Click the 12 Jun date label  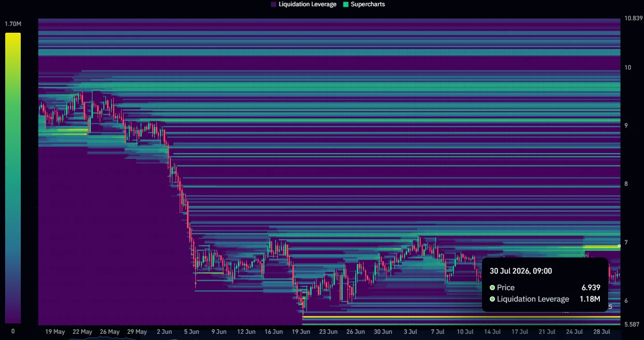point(246,331)
